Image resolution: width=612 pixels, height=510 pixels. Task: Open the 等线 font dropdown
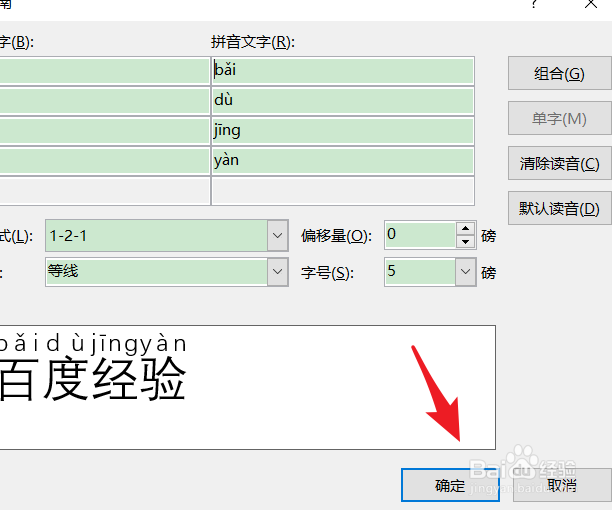(278, 272)
